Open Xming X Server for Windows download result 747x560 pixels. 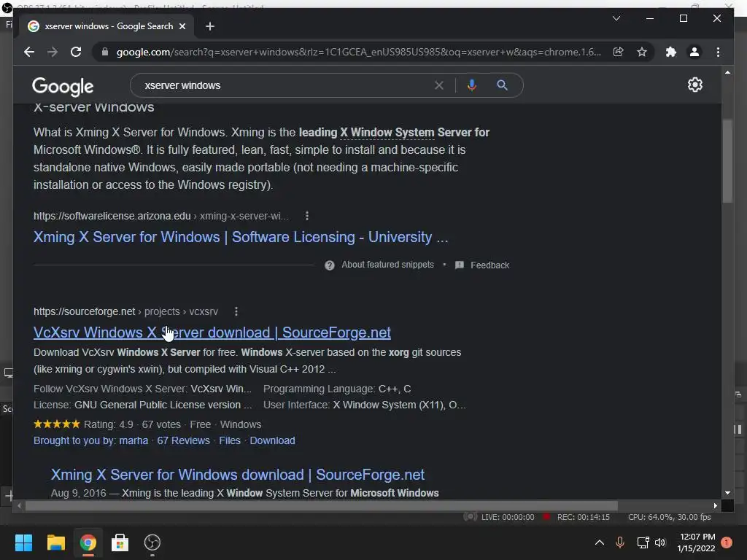point(237,475)
